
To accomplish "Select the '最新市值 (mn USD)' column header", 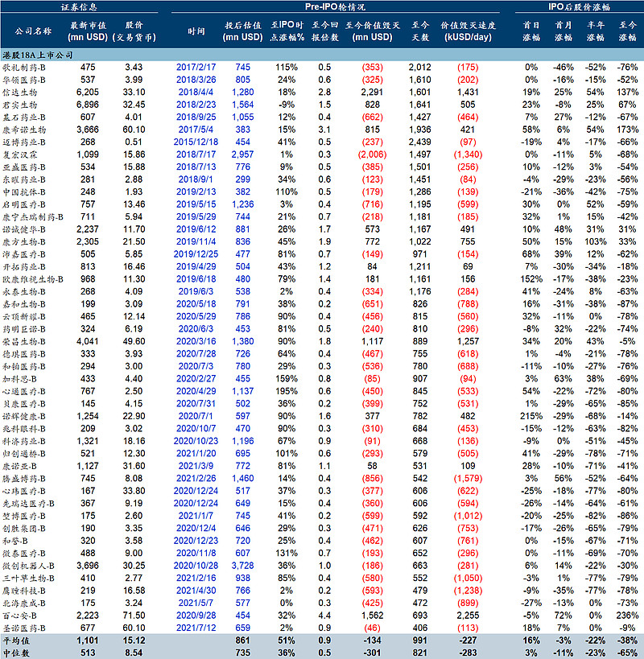I will [88, 31].
